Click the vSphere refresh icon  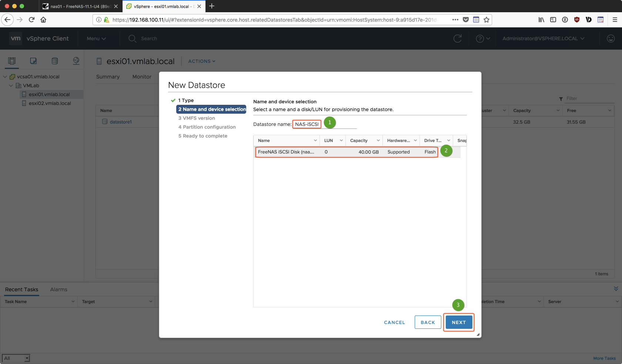(x=458, y=39)
